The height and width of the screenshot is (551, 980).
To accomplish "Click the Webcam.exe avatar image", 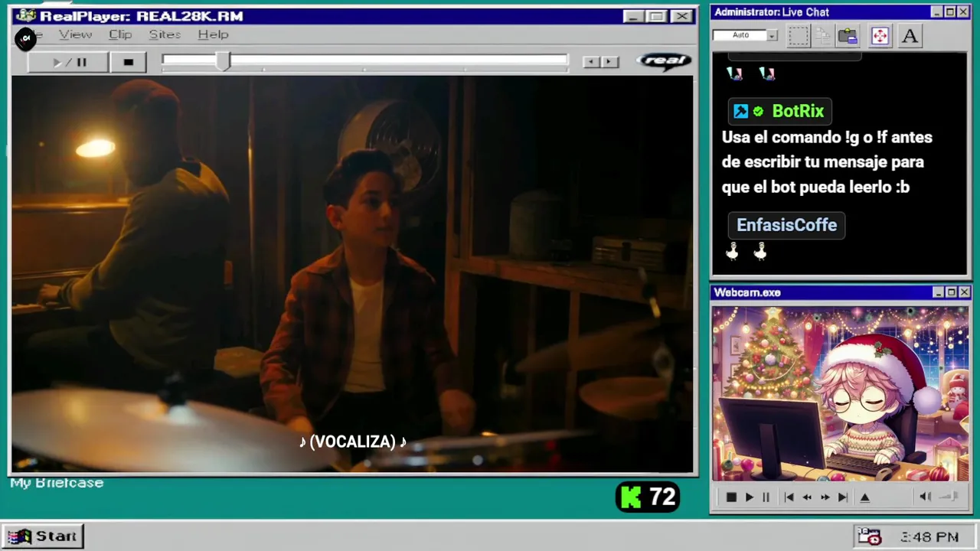I will (841, 393).
